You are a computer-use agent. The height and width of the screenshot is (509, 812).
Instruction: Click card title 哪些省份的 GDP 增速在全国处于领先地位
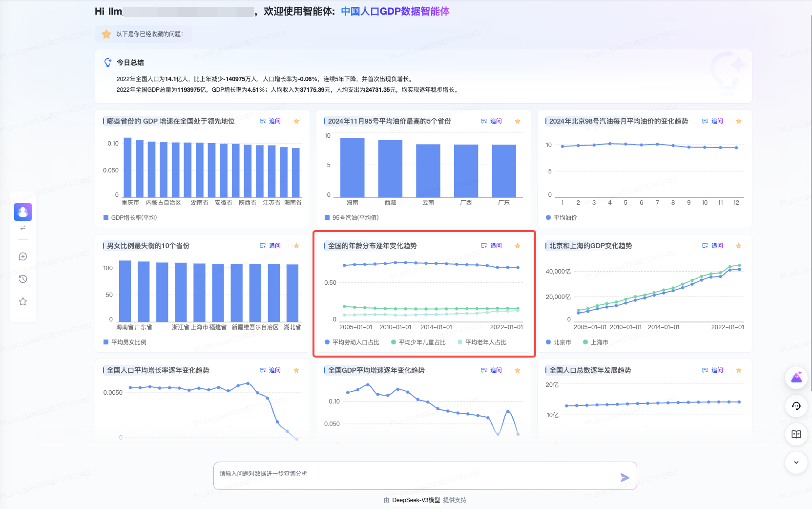[171, 121]
